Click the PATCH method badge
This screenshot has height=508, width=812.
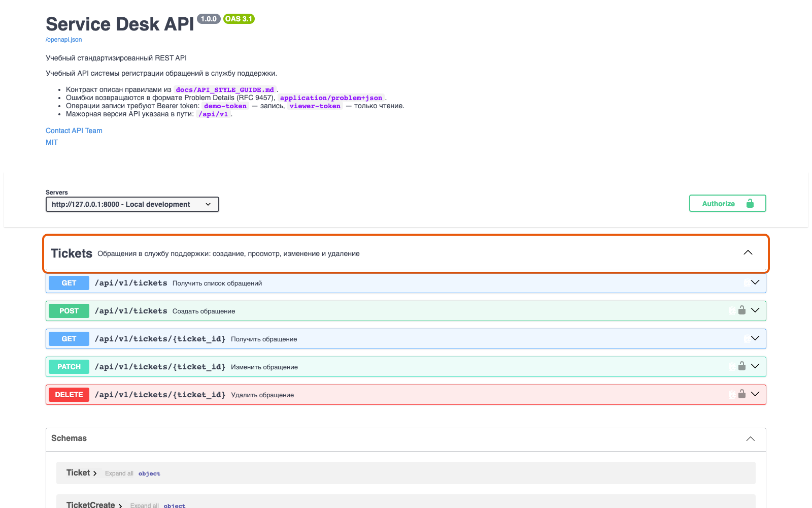[69, 367]
